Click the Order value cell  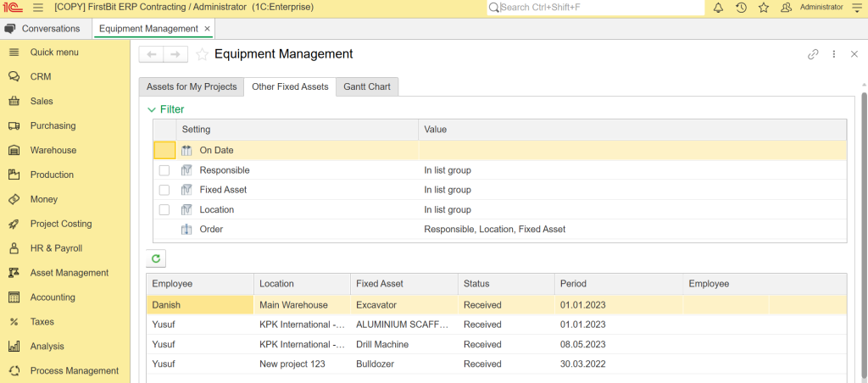tap(632, 229)
